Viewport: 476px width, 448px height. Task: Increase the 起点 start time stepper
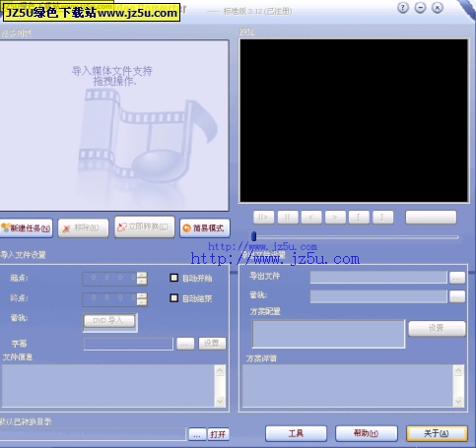tap(142, 275)
